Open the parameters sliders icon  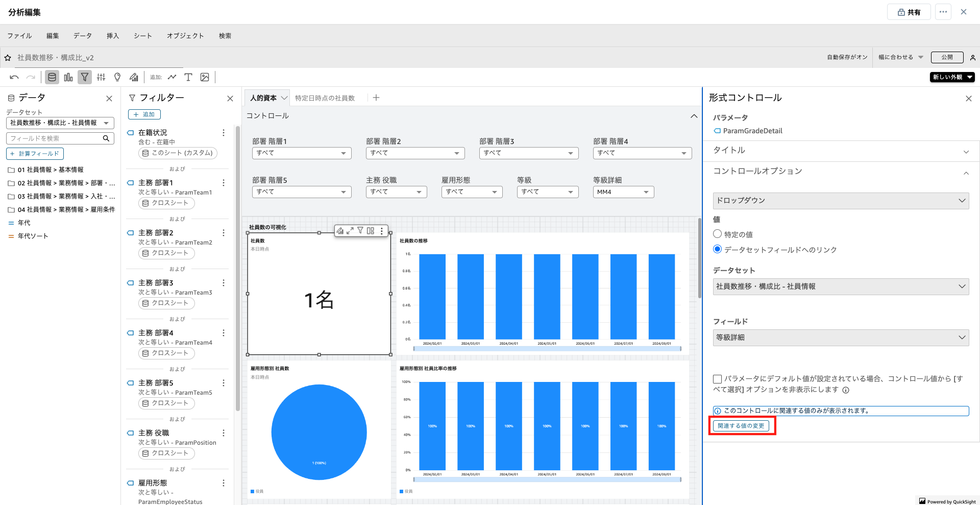101,77
